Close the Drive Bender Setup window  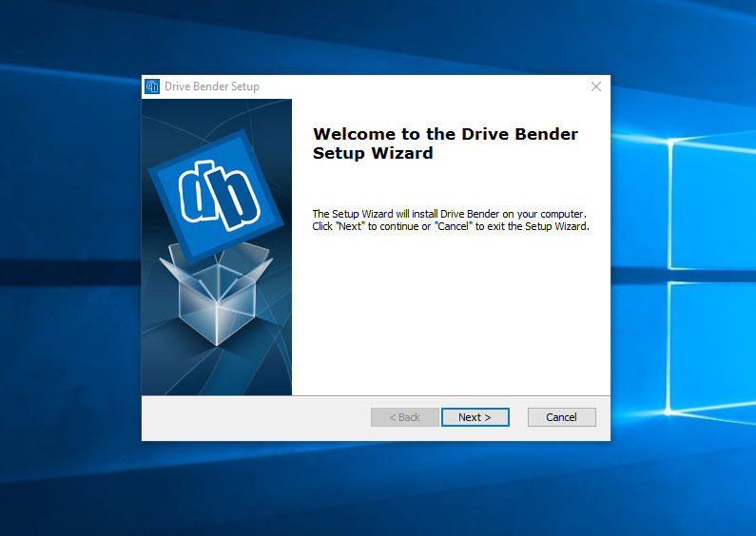pos(596,86)
